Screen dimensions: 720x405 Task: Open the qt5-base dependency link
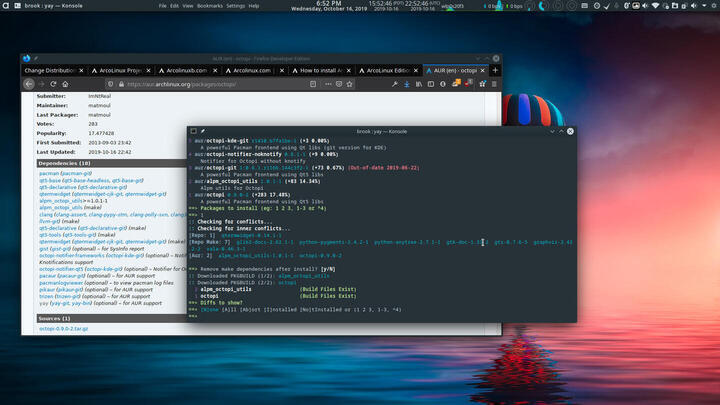click(x=50, y=180)
